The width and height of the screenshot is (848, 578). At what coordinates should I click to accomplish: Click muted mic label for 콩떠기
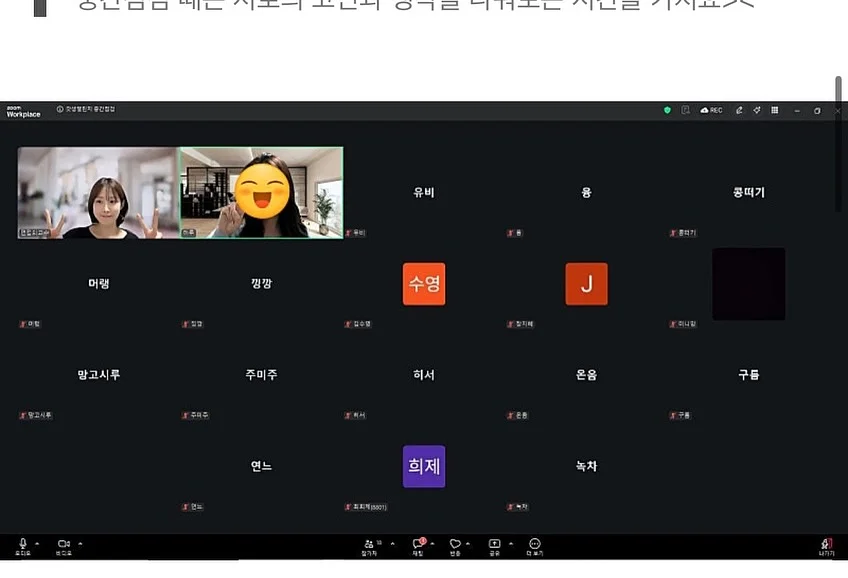(683, 233)
